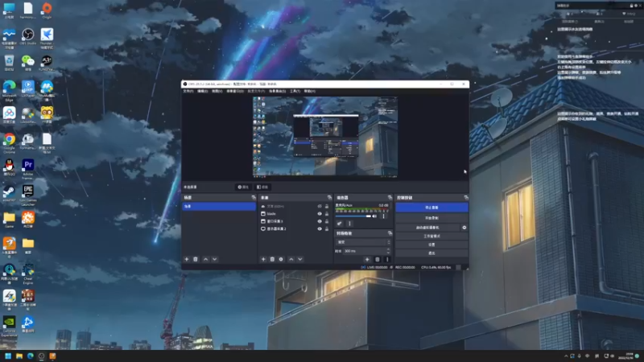The image size is (644, 362).
Task: Open the transition options three-dot menu
Action: [387, 259]
